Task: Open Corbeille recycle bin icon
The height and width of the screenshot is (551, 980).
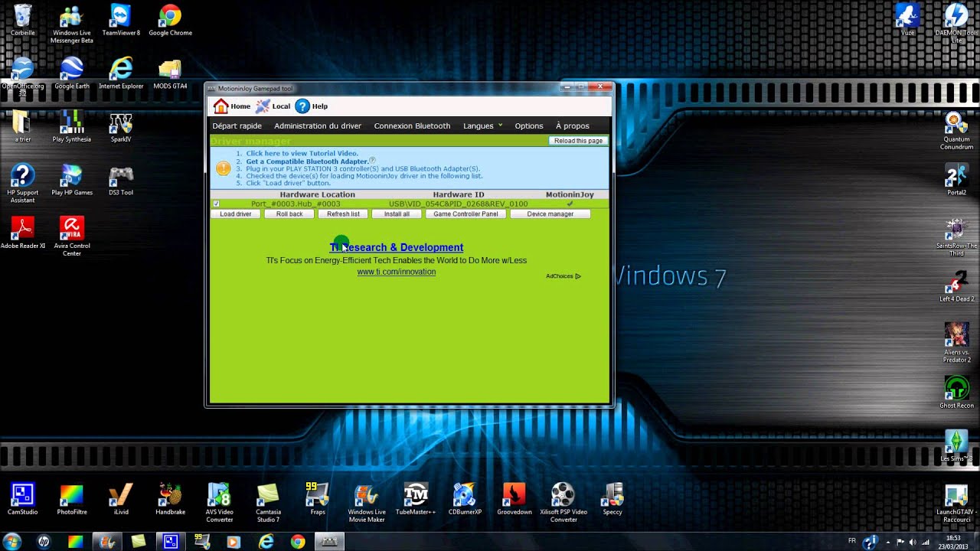Action: click(23, 20)
